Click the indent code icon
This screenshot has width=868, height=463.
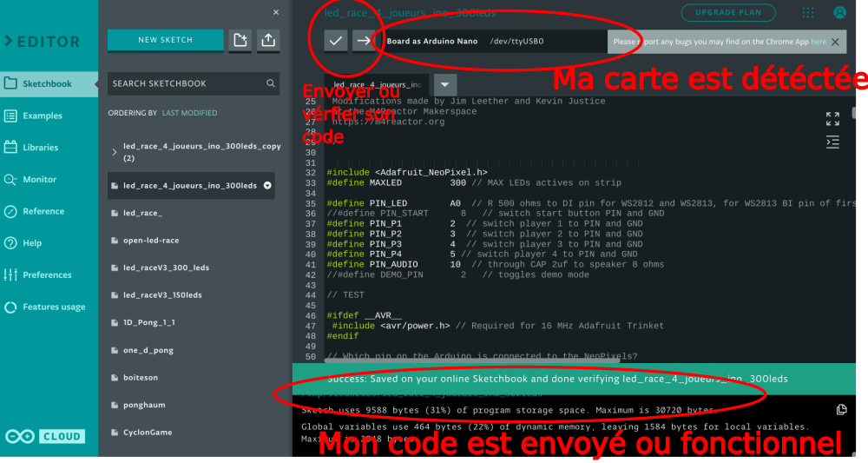(x=832, y=142)
